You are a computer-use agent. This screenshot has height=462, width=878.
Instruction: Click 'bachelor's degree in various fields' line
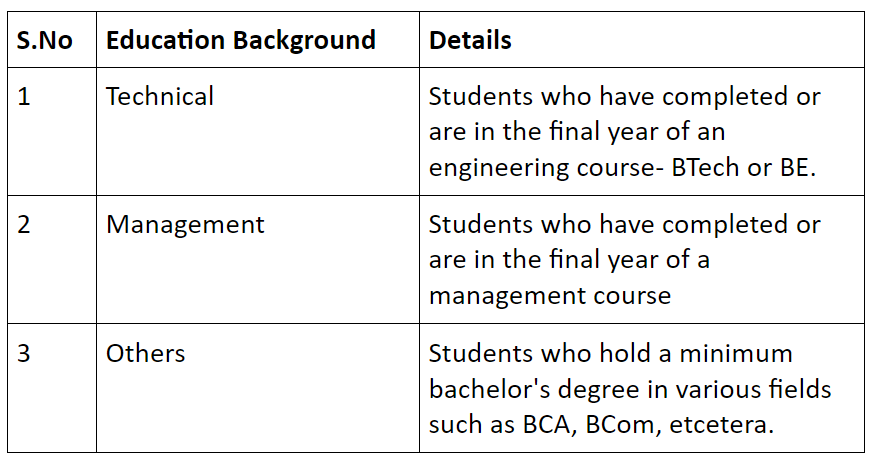pos(630,389)
